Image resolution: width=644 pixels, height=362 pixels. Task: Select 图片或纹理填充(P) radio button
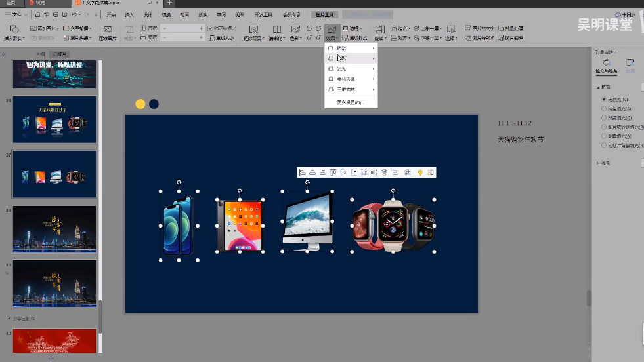[604, 127]
